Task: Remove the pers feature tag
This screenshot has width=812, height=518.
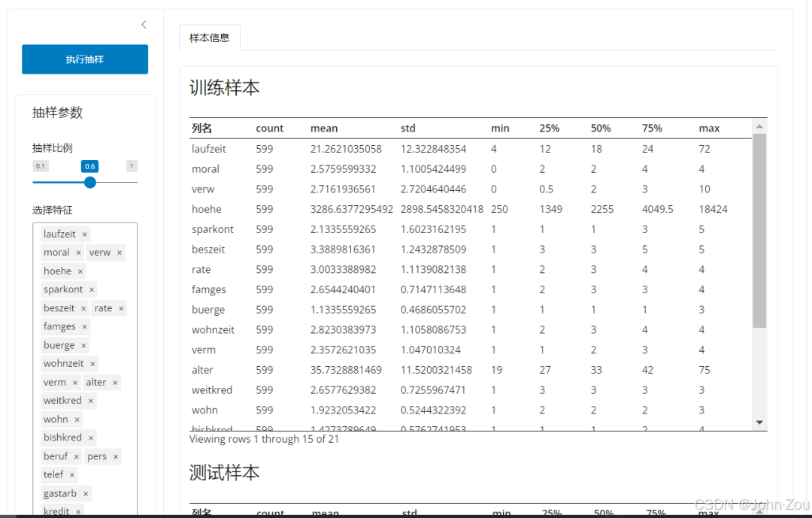Action: tap(116, 456)
